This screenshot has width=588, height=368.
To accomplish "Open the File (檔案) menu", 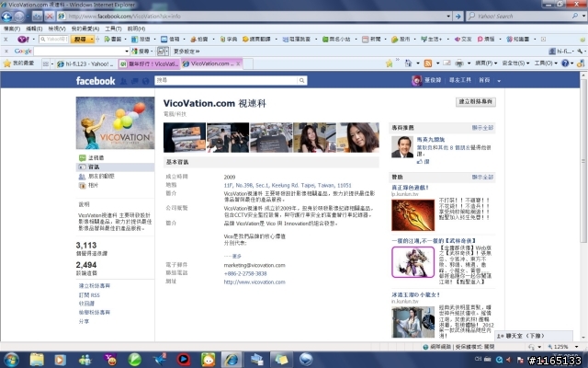I will point(12,29).
